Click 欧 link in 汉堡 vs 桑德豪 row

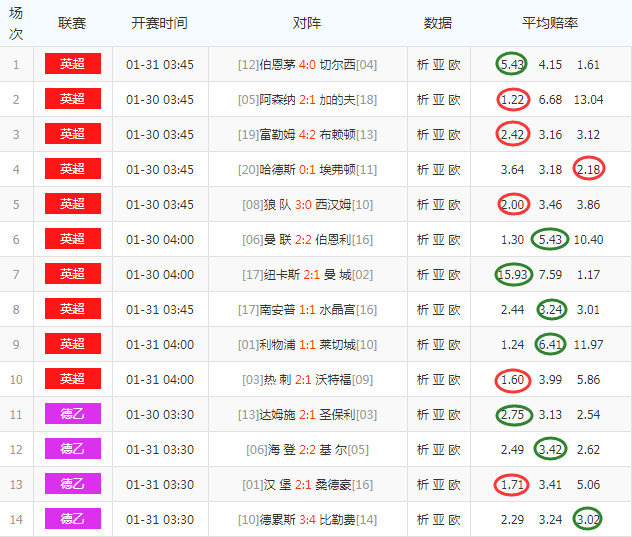click(454, 485)
